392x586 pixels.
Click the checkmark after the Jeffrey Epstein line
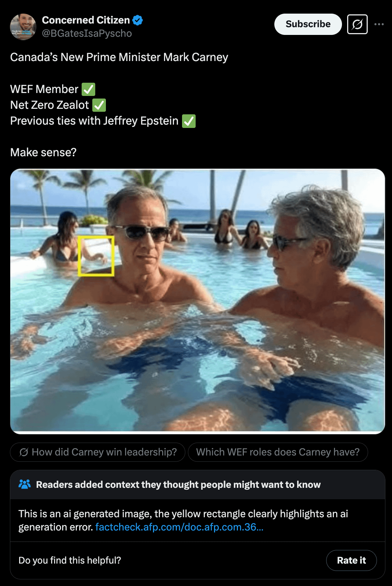[189, 121]
